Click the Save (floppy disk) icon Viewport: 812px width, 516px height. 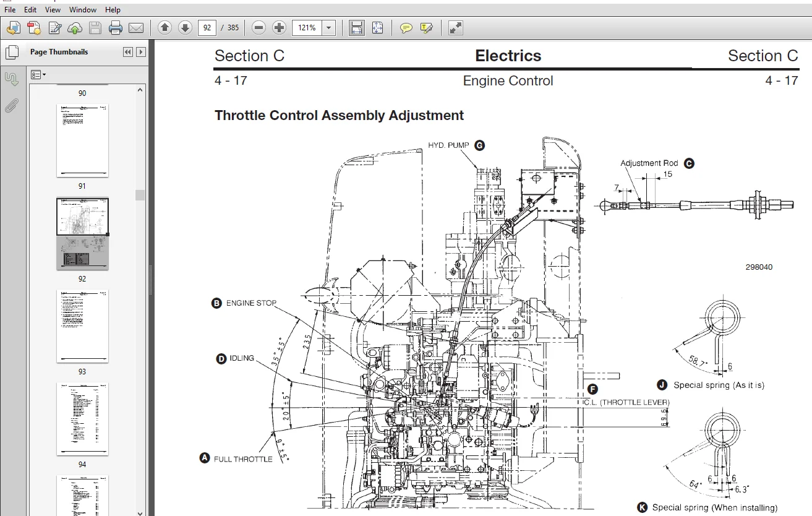click(95, 28)
